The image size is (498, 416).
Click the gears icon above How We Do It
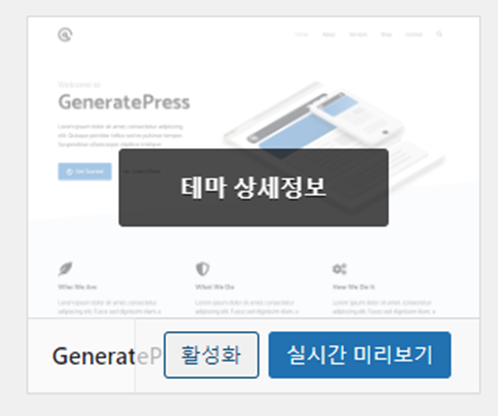[339, 269]
